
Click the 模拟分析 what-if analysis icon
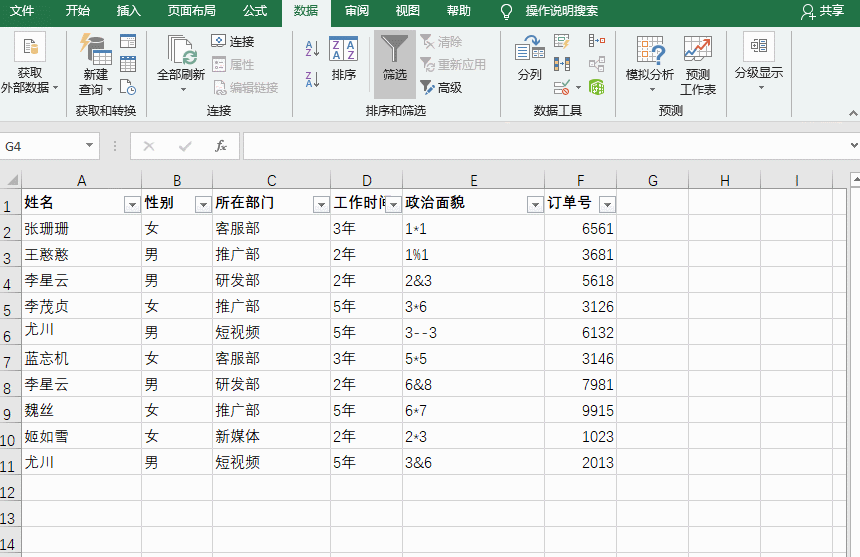click(x=650, y=50)
